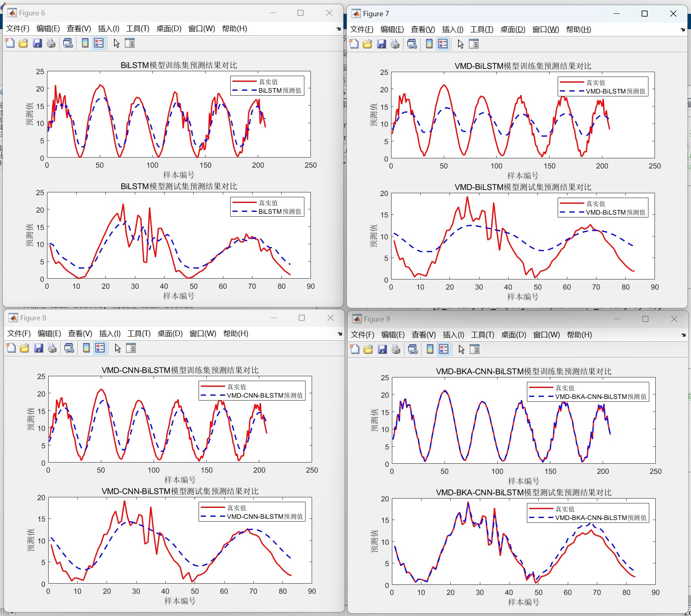This screenshot has width=691, height=616.
Task: Click Open File folder icon in Figure 6
Action: pyautogui.click(x=24, y=43)
